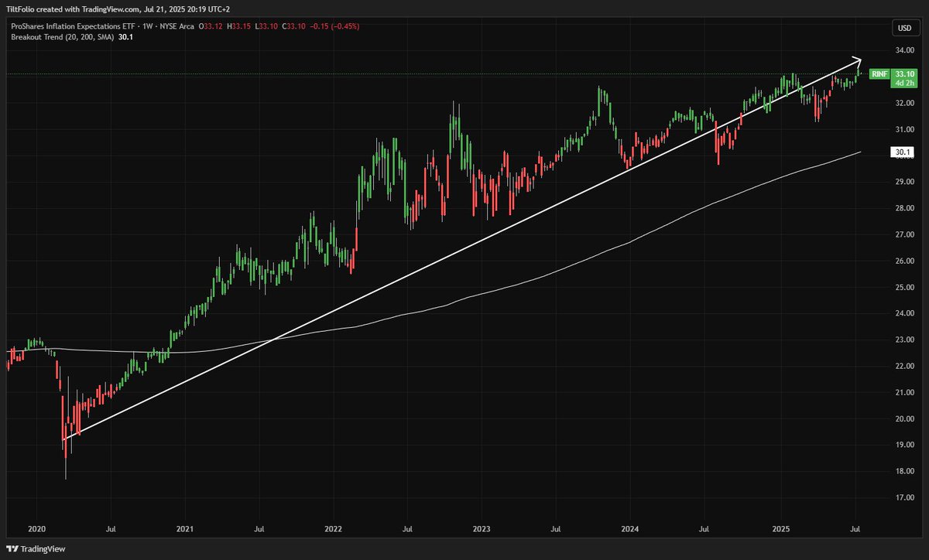Click the Jul label following 2025 on time axis
Viewport: 929px width, 560px height.
pos(855,529)
